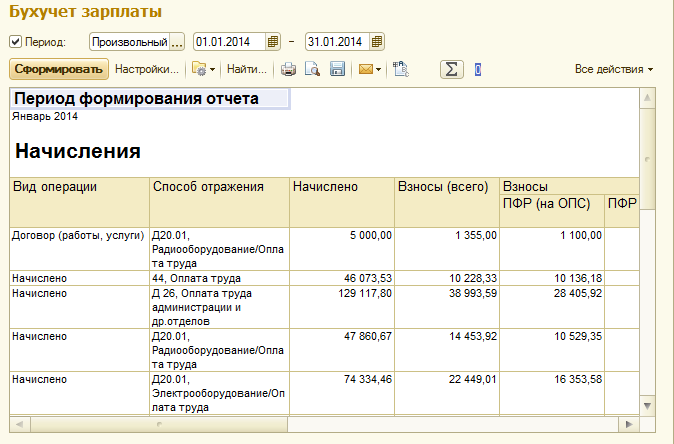674x444 pixels.
Task: Select Д 26, Оплата труда администрации cell
Action: point(219,307)
